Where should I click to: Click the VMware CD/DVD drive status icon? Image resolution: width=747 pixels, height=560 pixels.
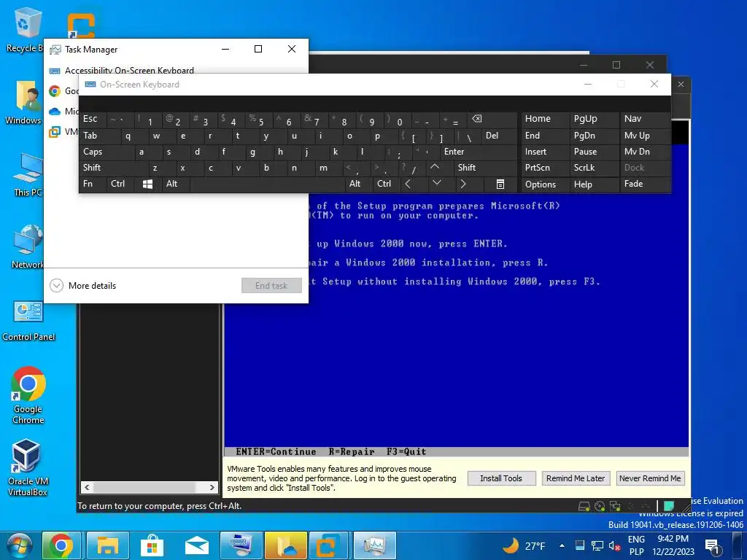coord(600,506)
